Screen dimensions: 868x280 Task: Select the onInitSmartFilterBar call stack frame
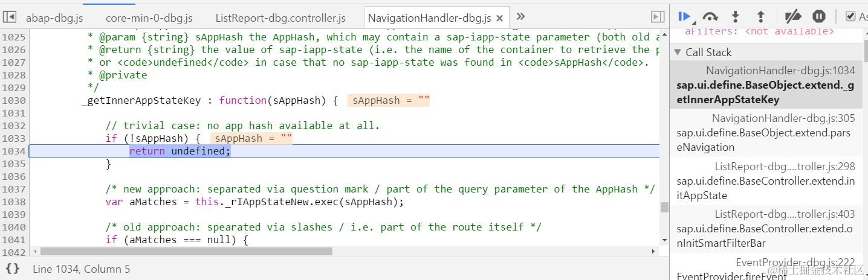click(x=766, y=229)
